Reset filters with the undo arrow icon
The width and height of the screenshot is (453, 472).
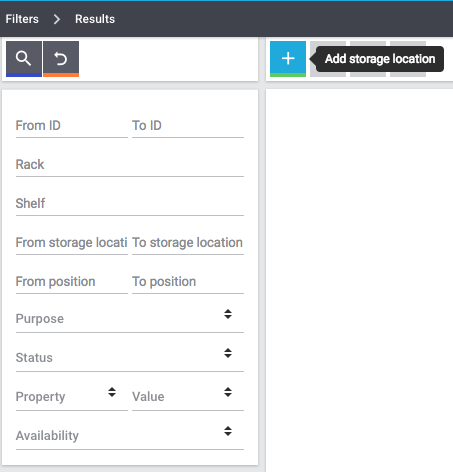click(x=61, y=59)
